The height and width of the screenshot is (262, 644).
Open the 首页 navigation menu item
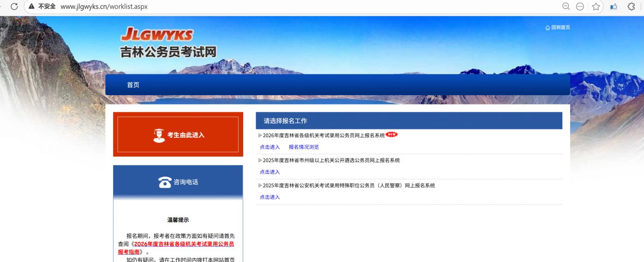[x=133, y=85]
